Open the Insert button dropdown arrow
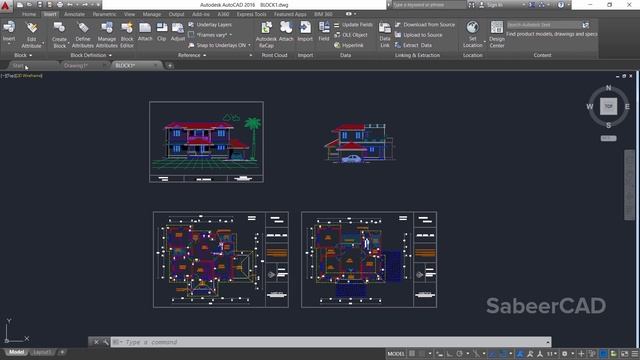Image resolution: width=640 pixels, height=360 pixels. pyautogui.click(x=9, y=44)
